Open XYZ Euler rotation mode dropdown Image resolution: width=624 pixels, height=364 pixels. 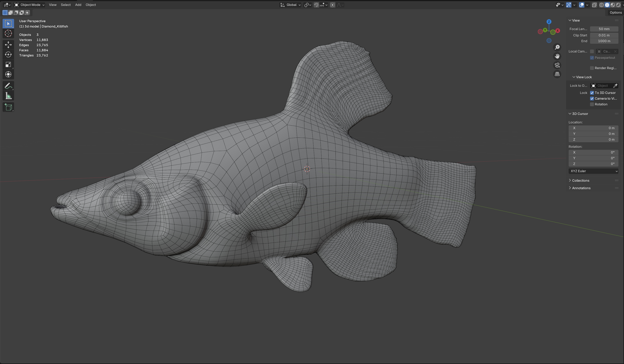pyautogui.click(x=593, y=171)
